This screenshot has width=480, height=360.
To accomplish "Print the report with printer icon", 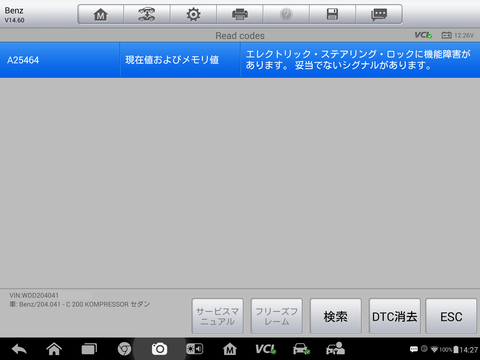I will pos(240,14).
